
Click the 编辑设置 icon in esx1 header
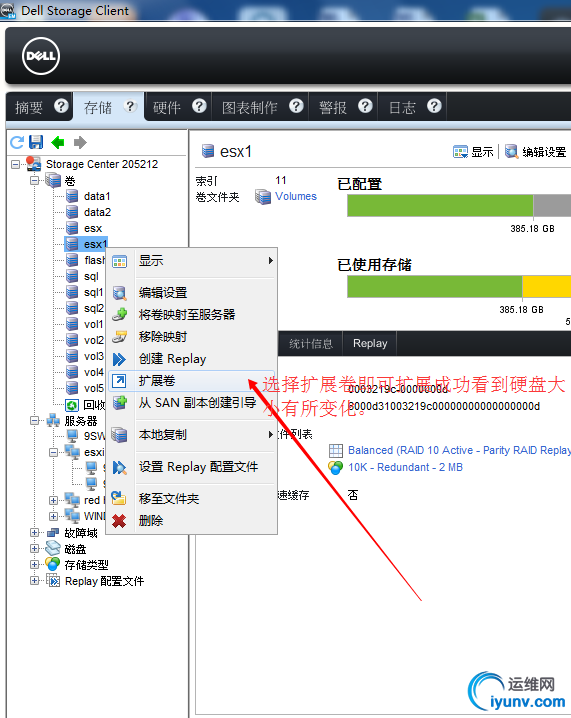[x=511, y=152]
